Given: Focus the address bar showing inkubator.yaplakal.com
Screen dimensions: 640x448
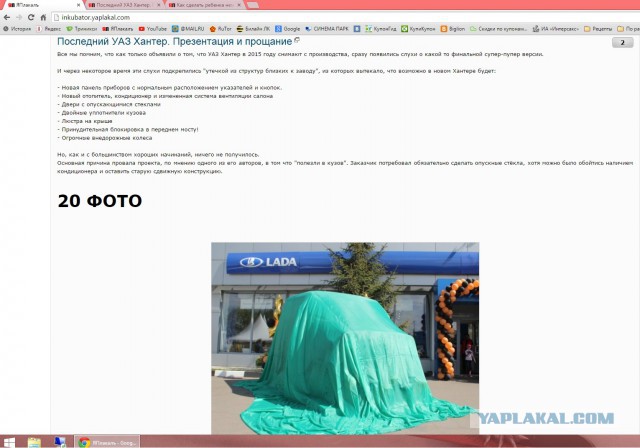Looking at the screenshot, I should pyautogui.click(x=345, y=18).
